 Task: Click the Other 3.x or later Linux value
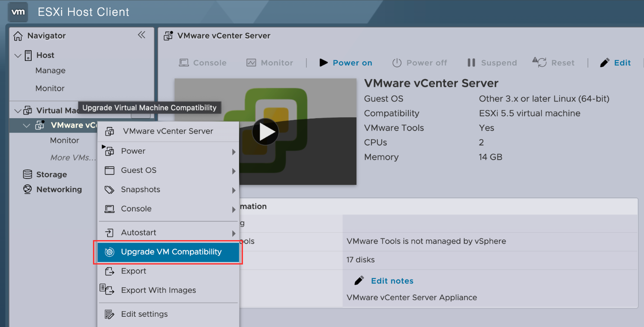[544, 99]
